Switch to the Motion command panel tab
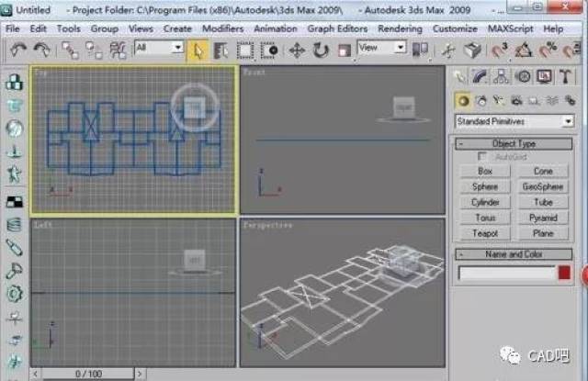Image resolution: width=588 pixels, height=381 pixels. pyautogui.click(x=523, y=77)
